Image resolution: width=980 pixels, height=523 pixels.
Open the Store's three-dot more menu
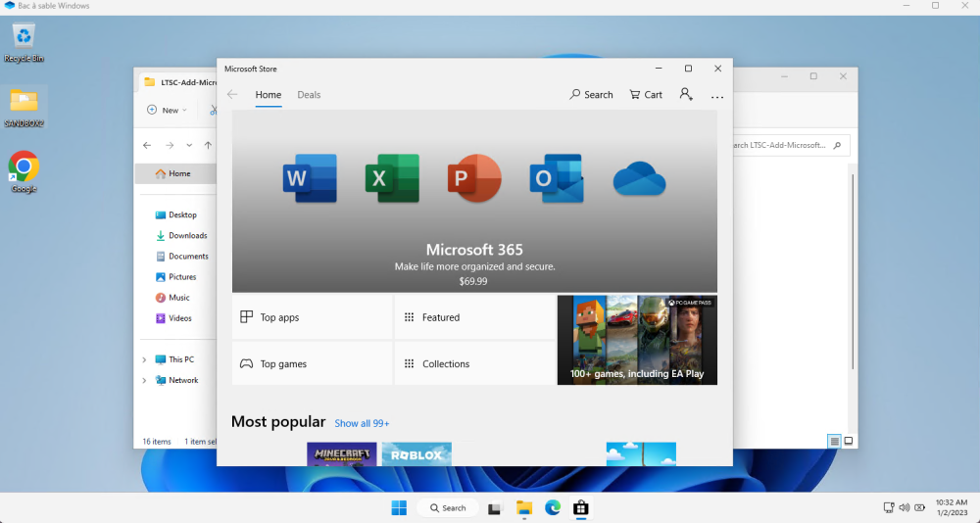click(x=717, y=96)
